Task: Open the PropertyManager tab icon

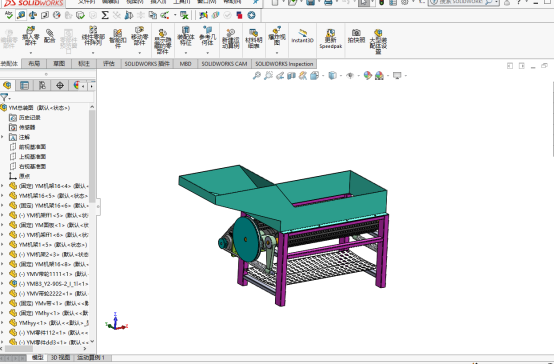Action: (x=24, y=85)
